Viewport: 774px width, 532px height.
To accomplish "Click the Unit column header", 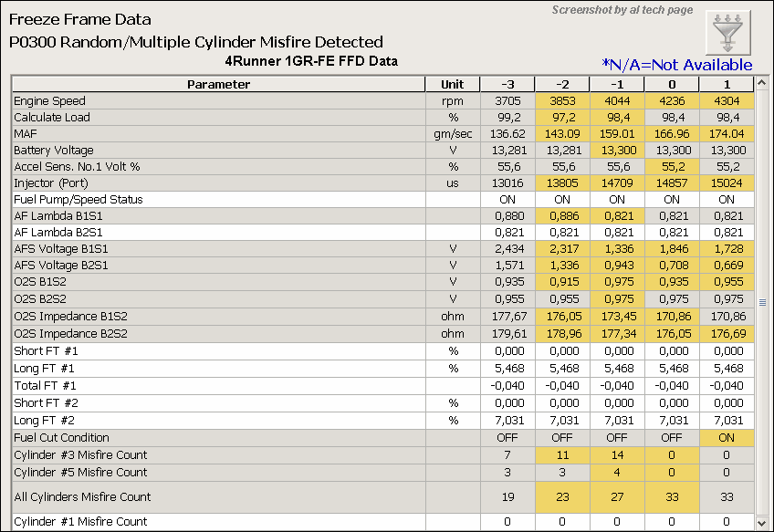I will point(452,85).
